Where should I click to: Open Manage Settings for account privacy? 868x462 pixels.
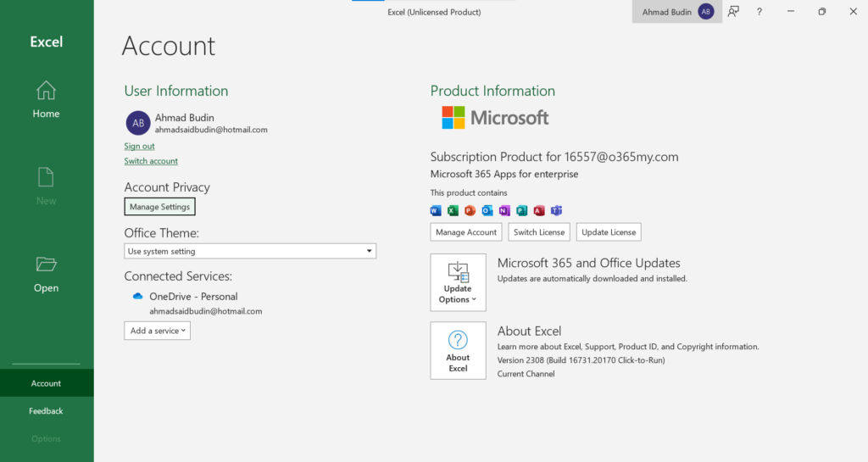[159, 206]
